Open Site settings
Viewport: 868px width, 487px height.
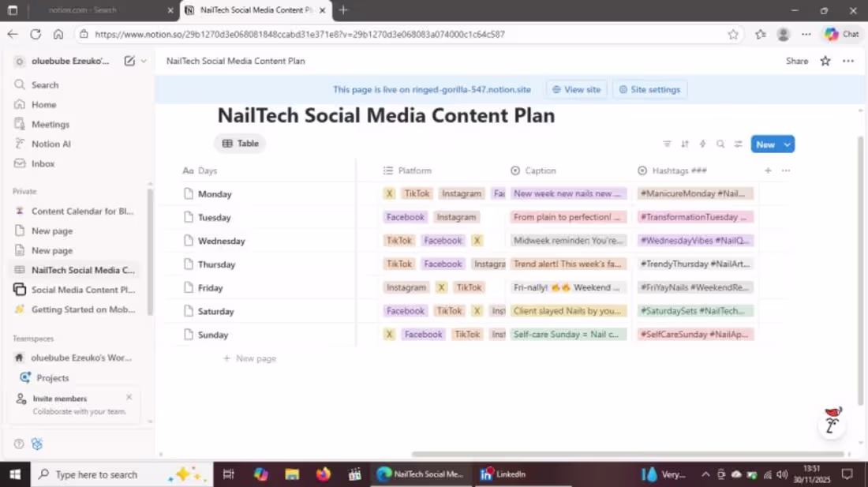coord(649,90)
